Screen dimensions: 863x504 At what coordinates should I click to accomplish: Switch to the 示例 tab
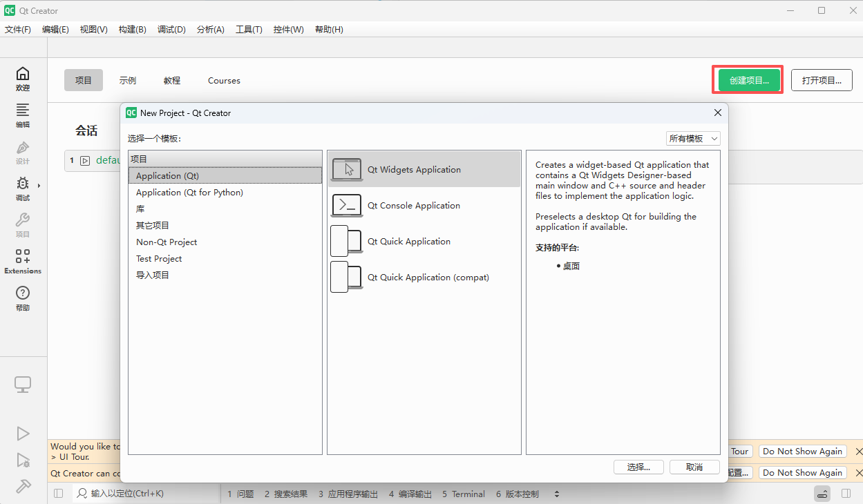[x=128, y=80]
